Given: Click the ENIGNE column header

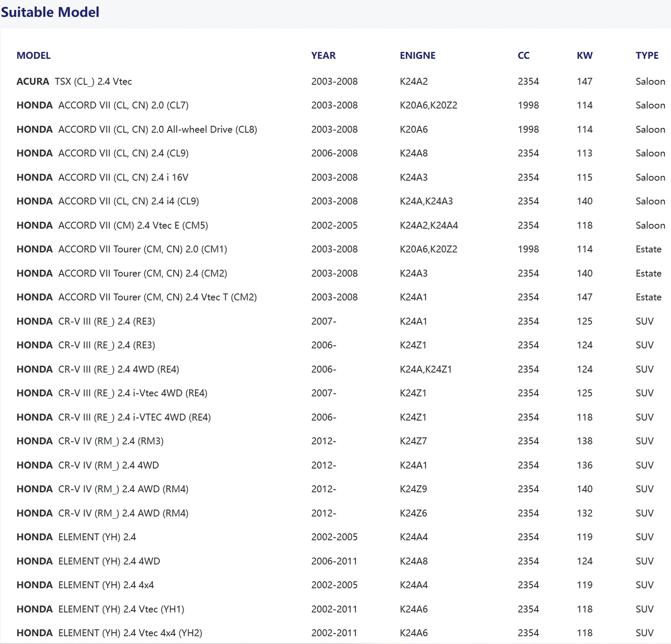Looking at the screenshot, I should (x=418, y=55).
